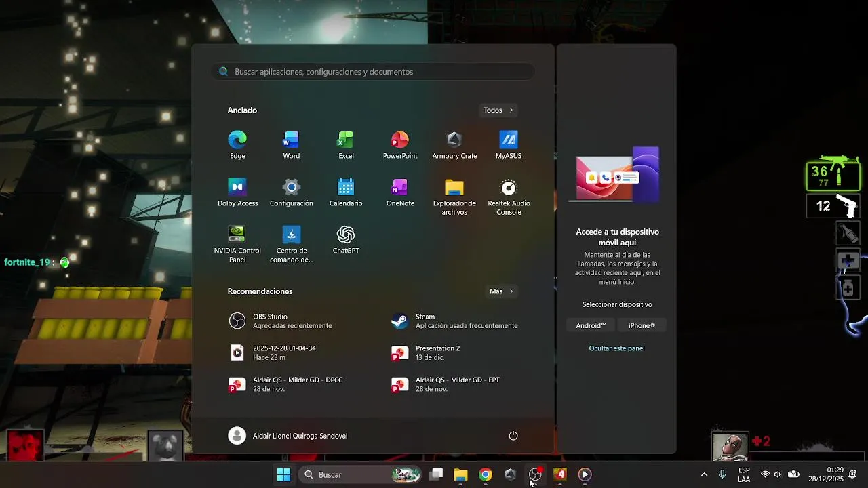Launch NVIDIA Control Panel
The height and width of the screenshot is (488, 868).
(237, 244)
